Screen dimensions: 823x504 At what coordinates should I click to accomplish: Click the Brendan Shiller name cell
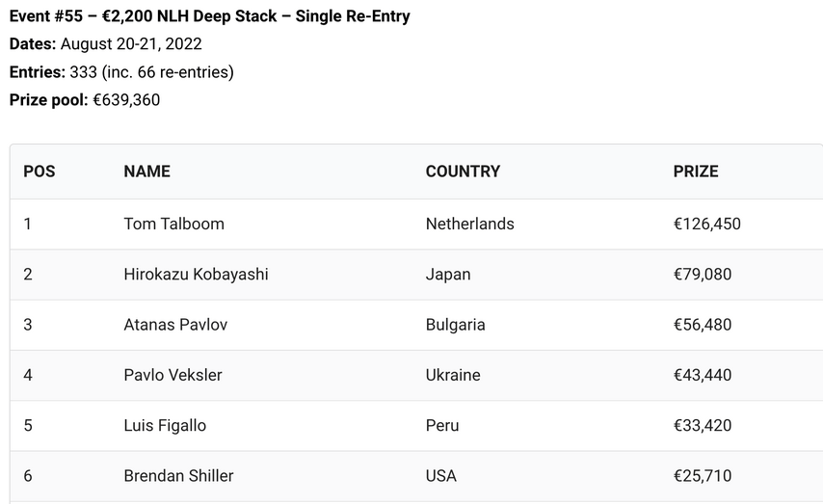tap(178, 476)
